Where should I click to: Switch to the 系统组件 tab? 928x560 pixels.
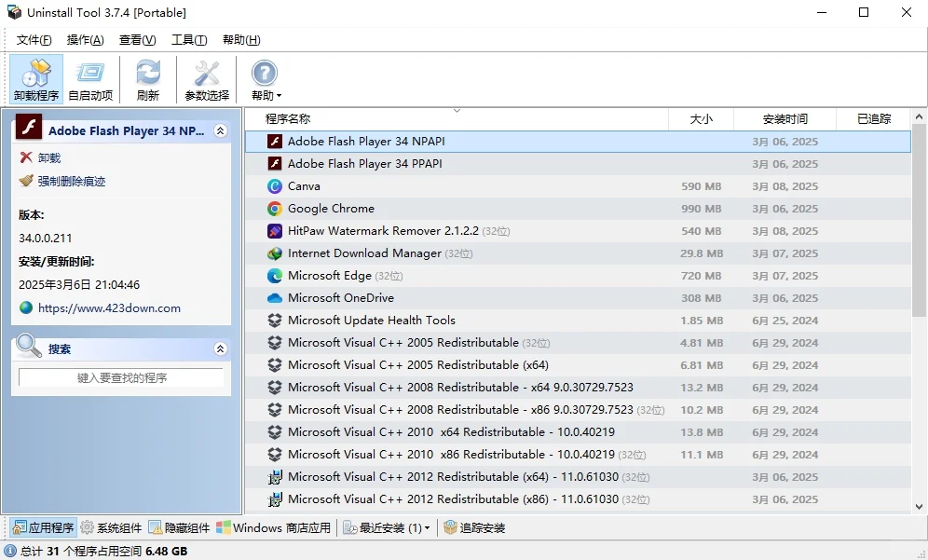pyautogui.click(x=111, y=527)
